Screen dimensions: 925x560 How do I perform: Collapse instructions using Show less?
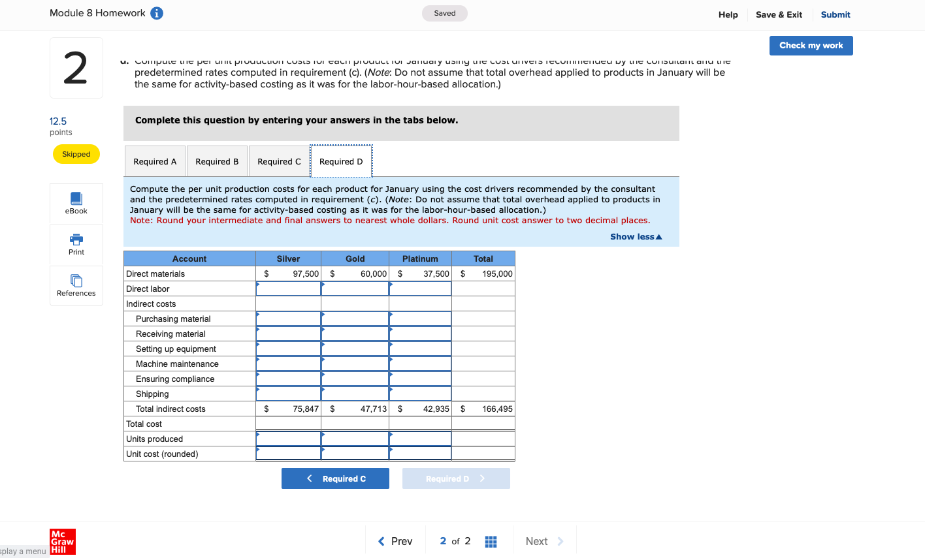click(x=636, y=236)
